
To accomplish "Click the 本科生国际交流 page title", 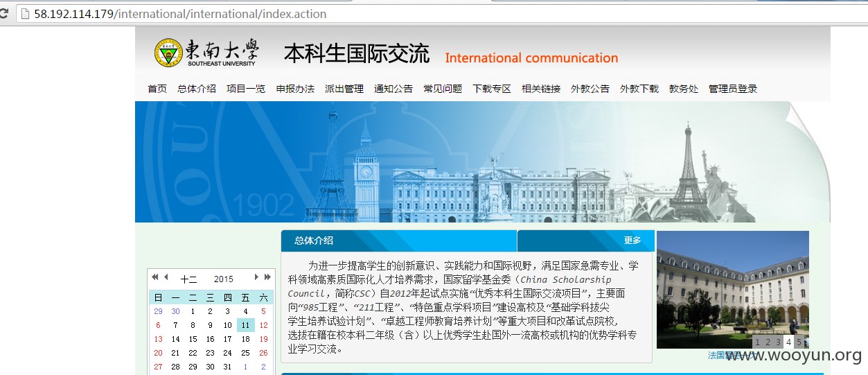I will (357, 54).
